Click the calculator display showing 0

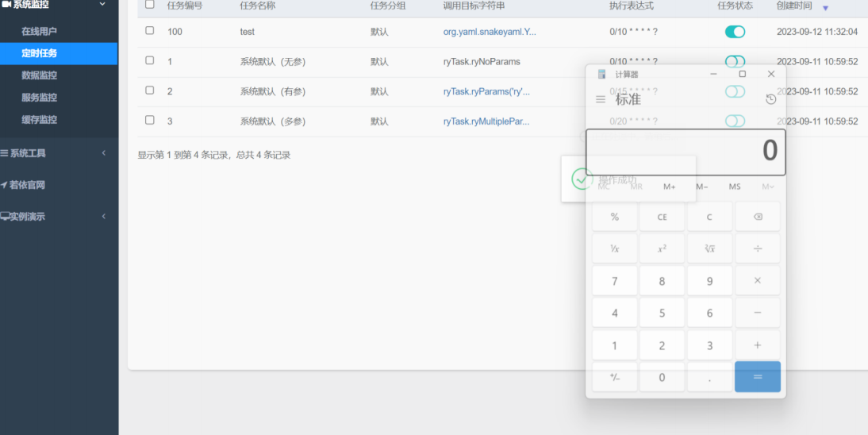pyautogui.click(x=686, y=152)
